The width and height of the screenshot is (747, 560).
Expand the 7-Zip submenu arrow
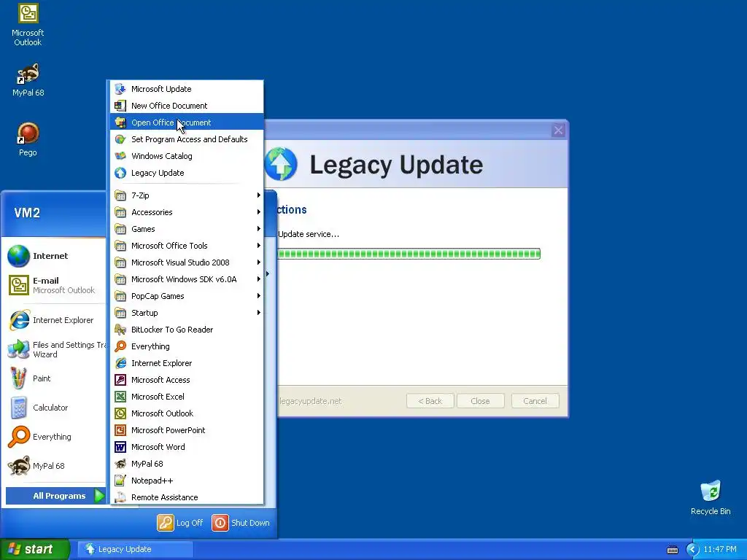coord(259,195)
